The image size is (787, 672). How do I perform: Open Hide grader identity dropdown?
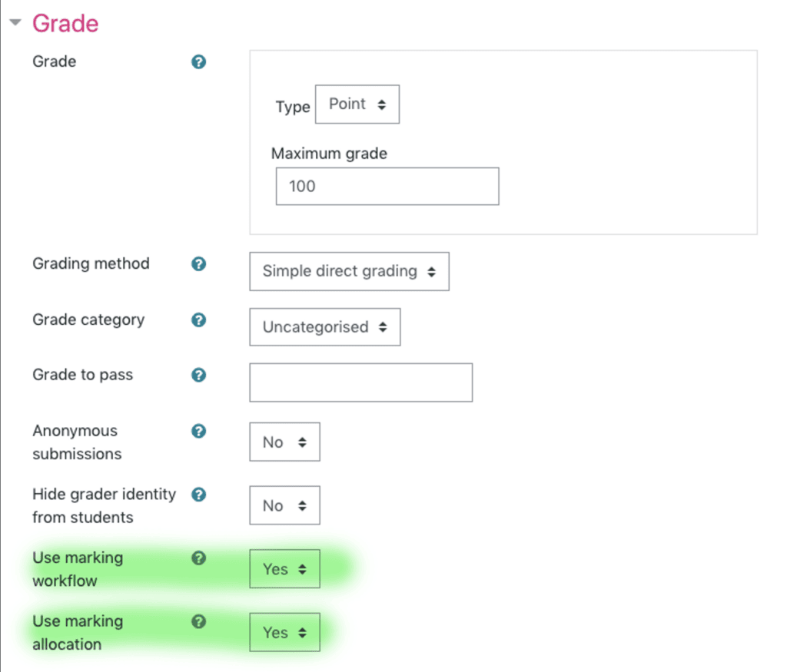[284, 505]
